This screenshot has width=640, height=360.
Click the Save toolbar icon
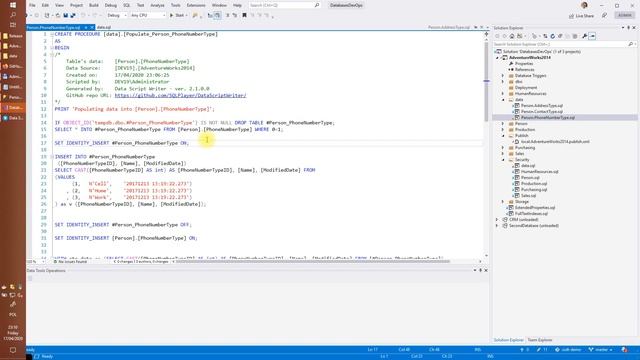(66, 16)
